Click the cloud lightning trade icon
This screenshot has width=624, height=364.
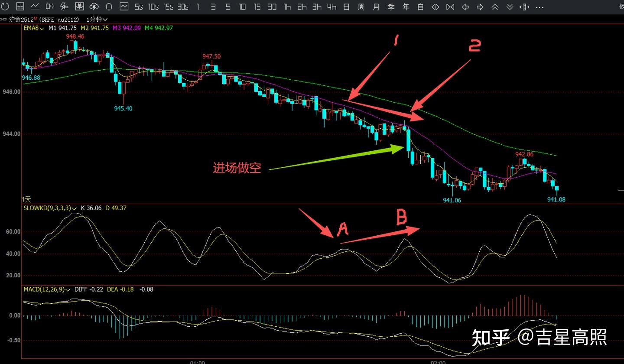click(94, 6)
